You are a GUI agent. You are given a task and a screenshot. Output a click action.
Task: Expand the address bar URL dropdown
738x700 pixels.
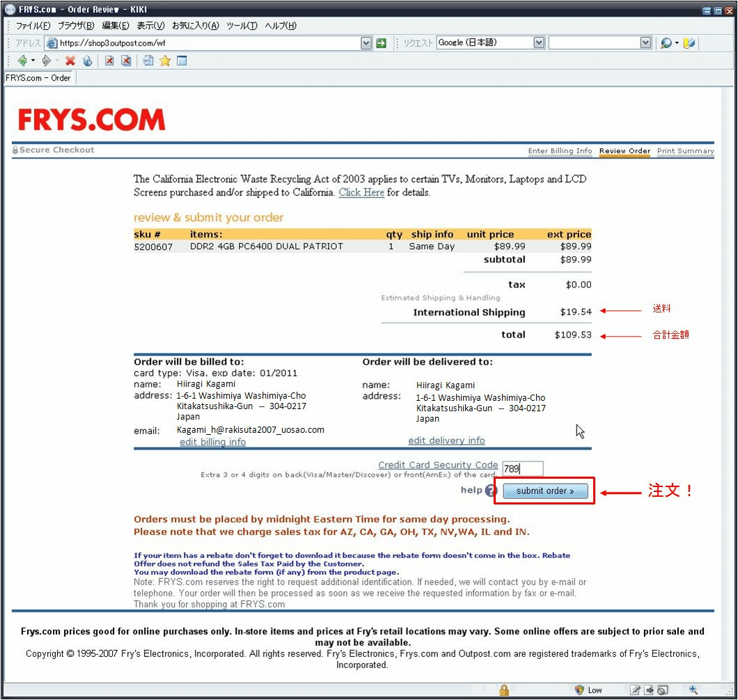click(366, 43)
